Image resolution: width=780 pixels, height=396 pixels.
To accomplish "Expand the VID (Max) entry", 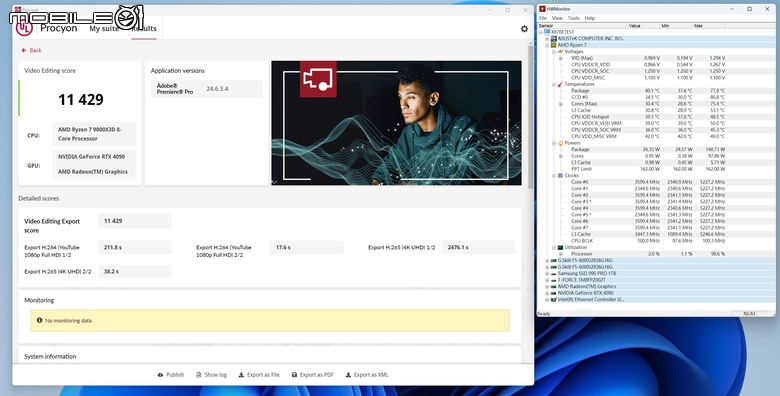I will 561,58.
